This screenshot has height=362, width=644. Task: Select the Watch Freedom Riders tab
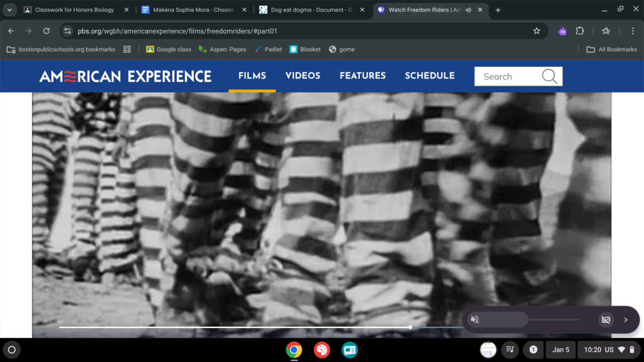click(424, 10)
